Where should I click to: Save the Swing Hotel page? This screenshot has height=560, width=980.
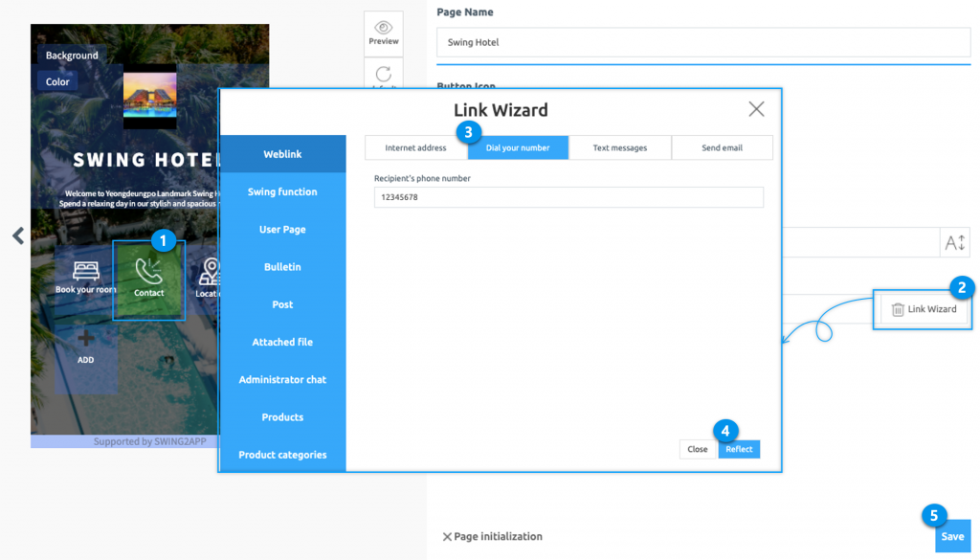coord(952,536)
